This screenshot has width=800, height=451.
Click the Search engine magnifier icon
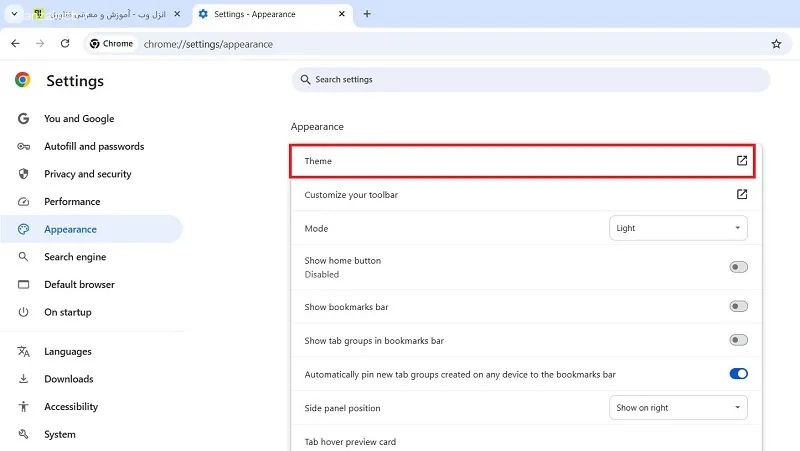tap(23, 257)
